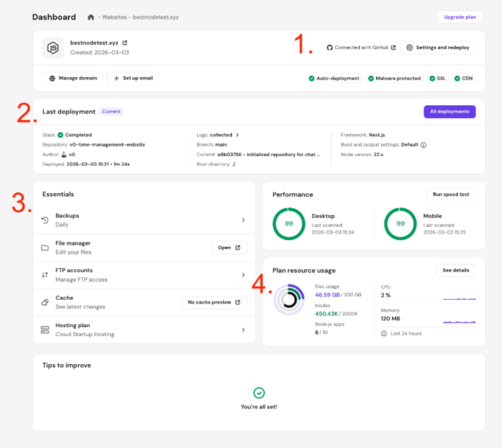Click the All deployments button

point(449,111)
